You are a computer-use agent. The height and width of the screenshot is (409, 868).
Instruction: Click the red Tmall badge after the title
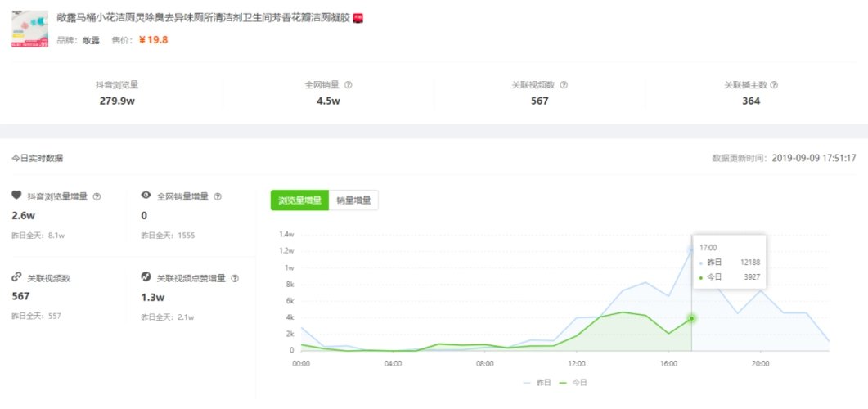pos(358,18)
